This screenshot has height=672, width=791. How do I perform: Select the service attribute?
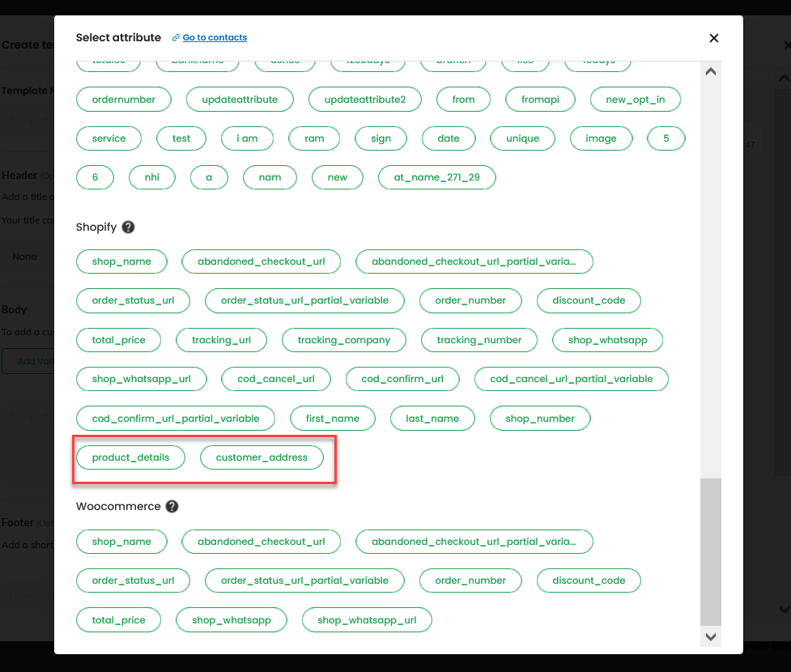(108, 138)
